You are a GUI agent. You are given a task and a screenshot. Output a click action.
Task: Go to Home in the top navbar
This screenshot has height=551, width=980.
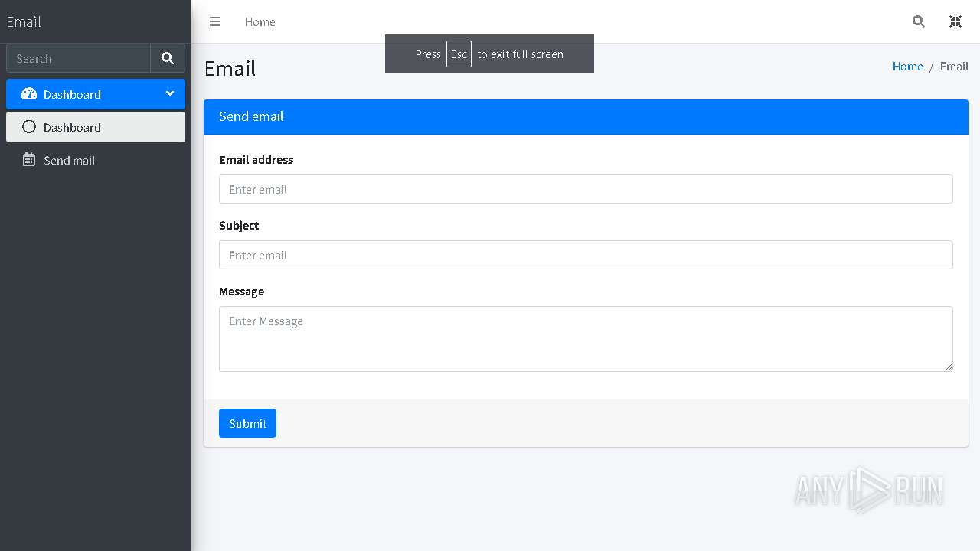click(260, 21)
